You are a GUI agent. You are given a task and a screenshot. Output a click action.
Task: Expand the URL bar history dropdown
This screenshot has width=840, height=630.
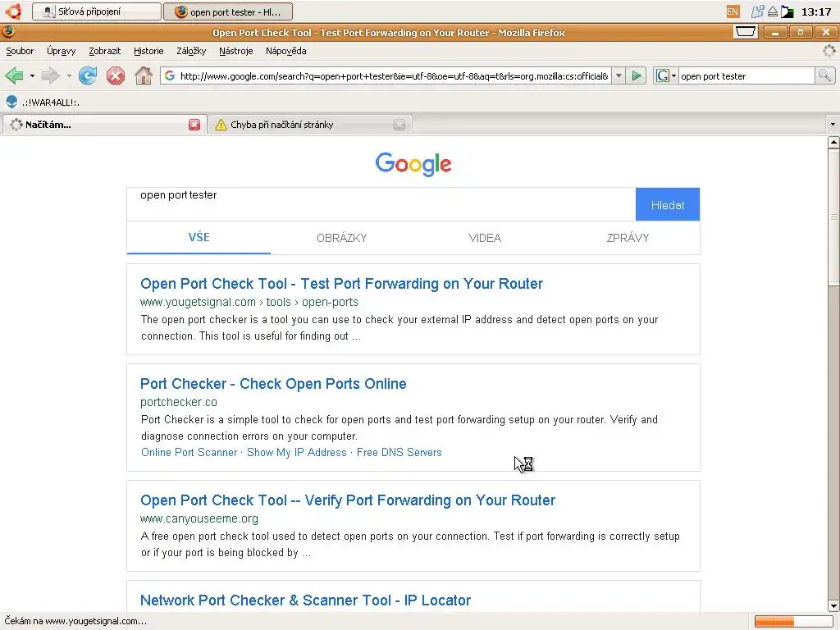point(619,75)
